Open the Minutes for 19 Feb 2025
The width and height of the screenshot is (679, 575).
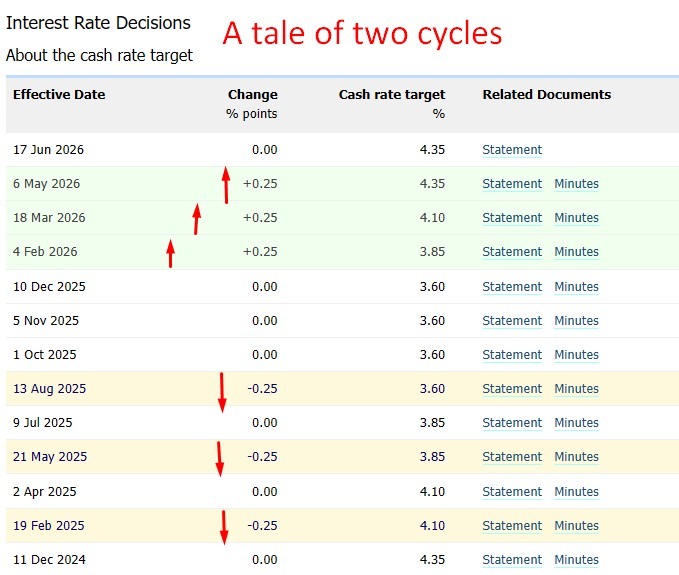(x=576, y=526)
